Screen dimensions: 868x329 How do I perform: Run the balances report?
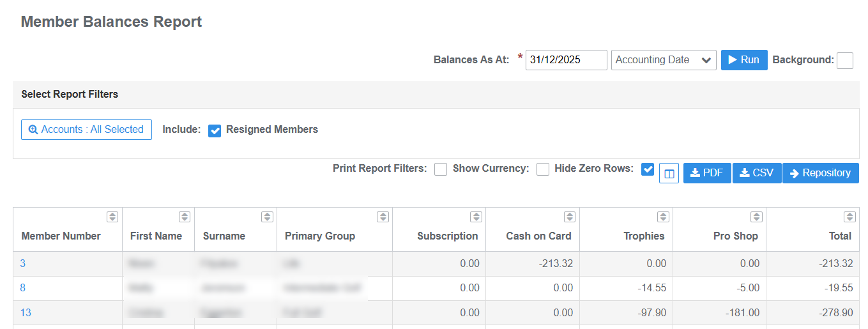[744, 60]
